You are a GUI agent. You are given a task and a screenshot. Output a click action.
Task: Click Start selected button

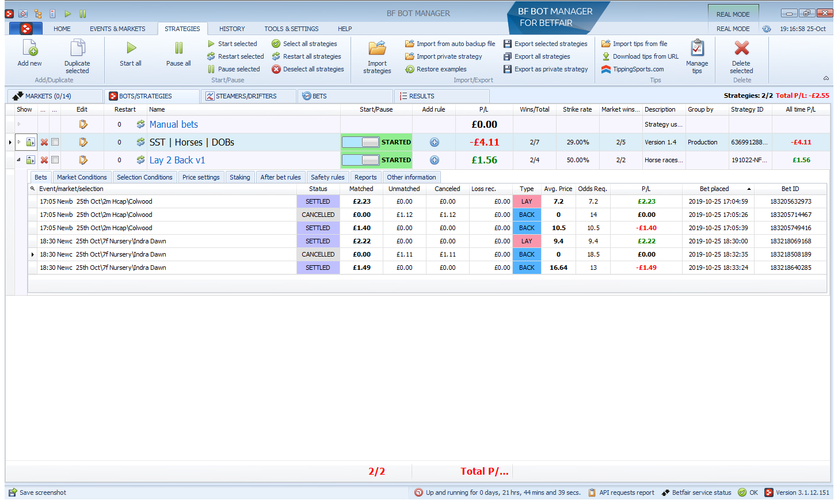(233, 44)
